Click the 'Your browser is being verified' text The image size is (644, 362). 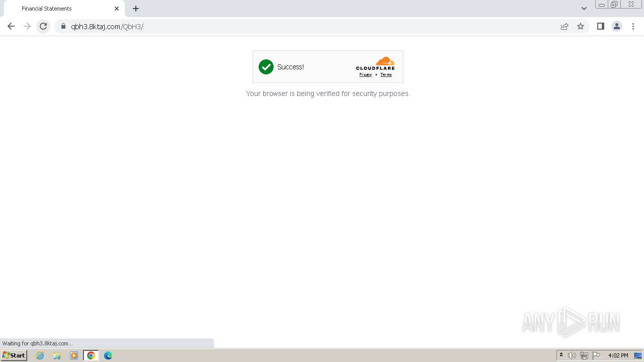pos(328,94)
